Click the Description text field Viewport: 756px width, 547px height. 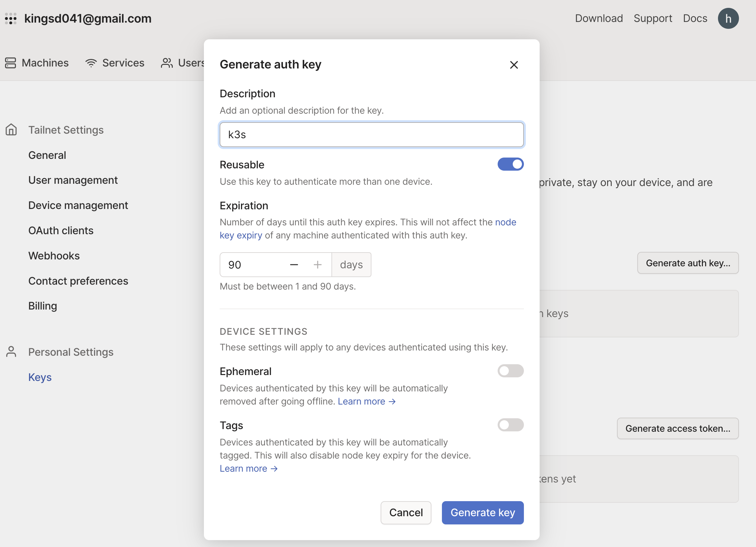[371, 135]
